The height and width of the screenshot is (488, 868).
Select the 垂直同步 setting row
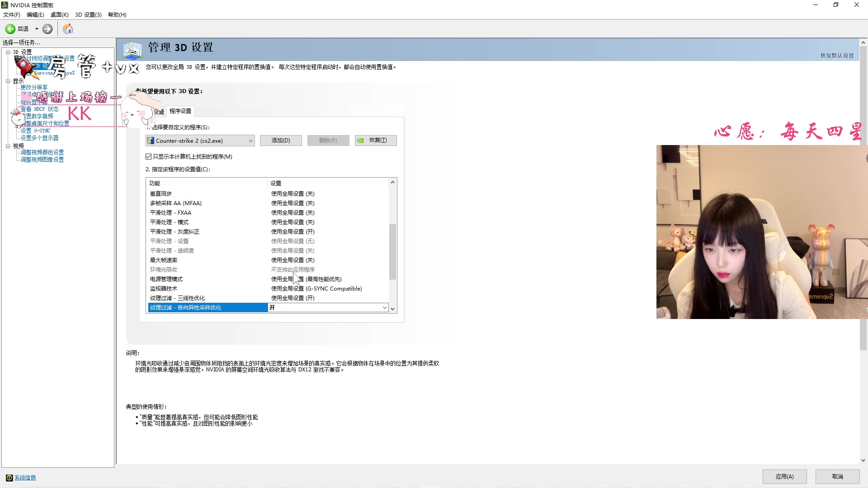(268, 194)
